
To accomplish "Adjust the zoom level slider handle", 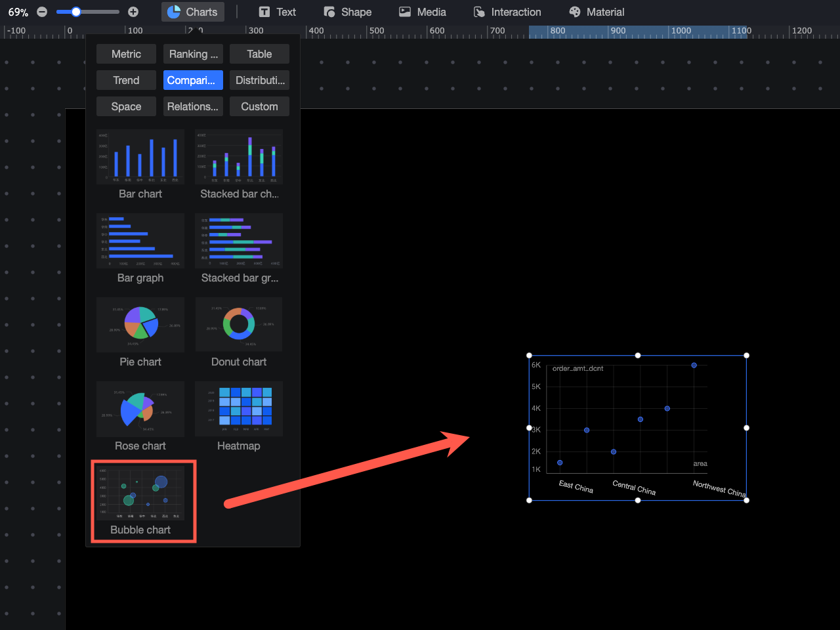I will click(76, 12).
